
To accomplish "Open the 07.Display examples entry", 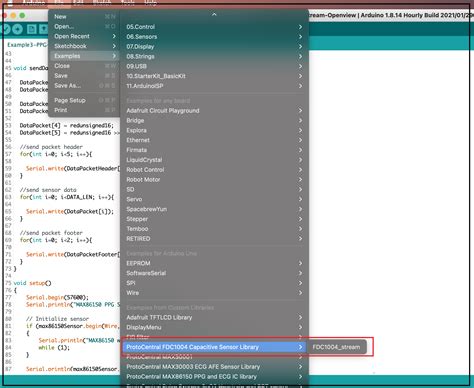I will [x=214, y=47].
